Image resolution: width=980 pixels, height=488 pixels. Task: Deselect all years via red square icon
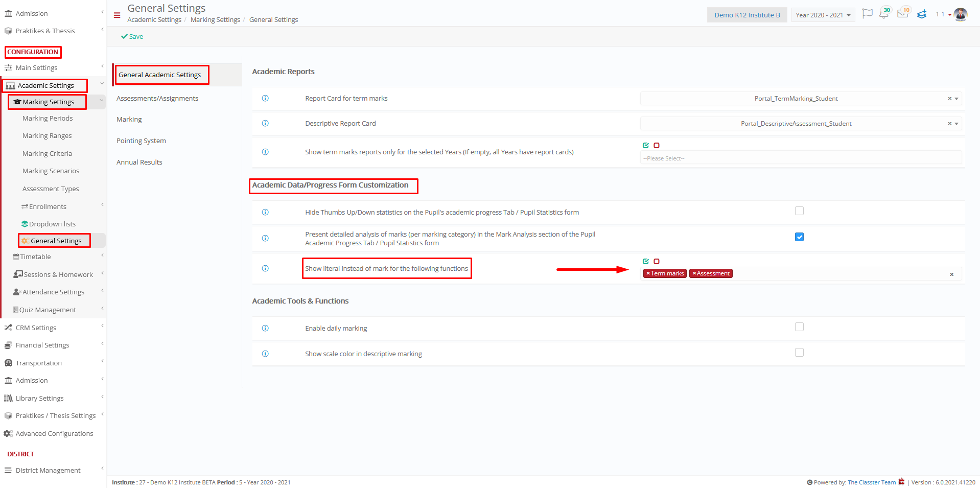[x=657, y=146]
